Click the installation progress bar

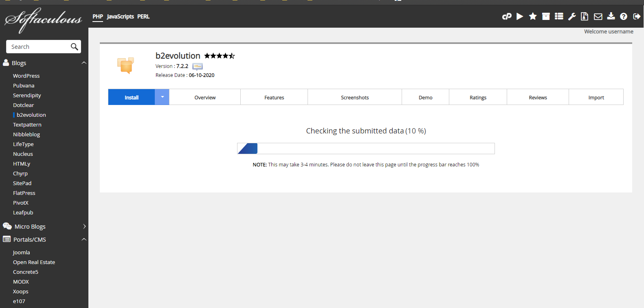(x=366, y=149)
